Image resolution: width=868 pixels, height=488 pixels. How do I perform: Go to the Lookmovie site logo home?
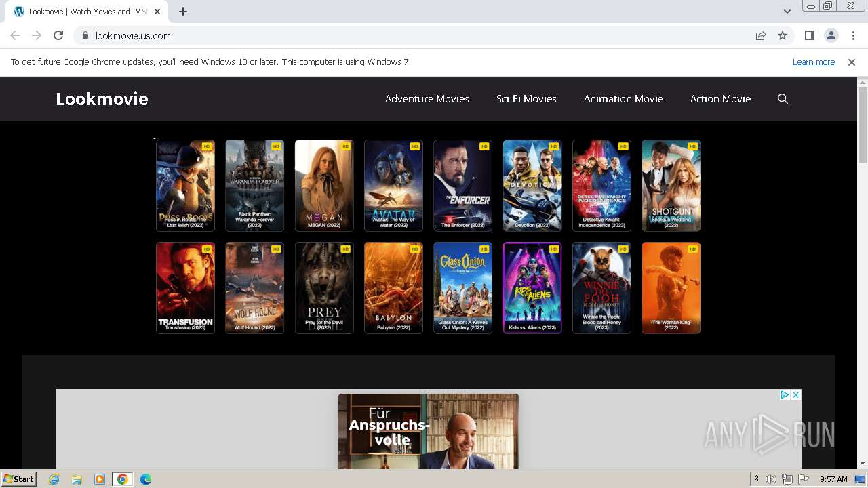(102, 99)
